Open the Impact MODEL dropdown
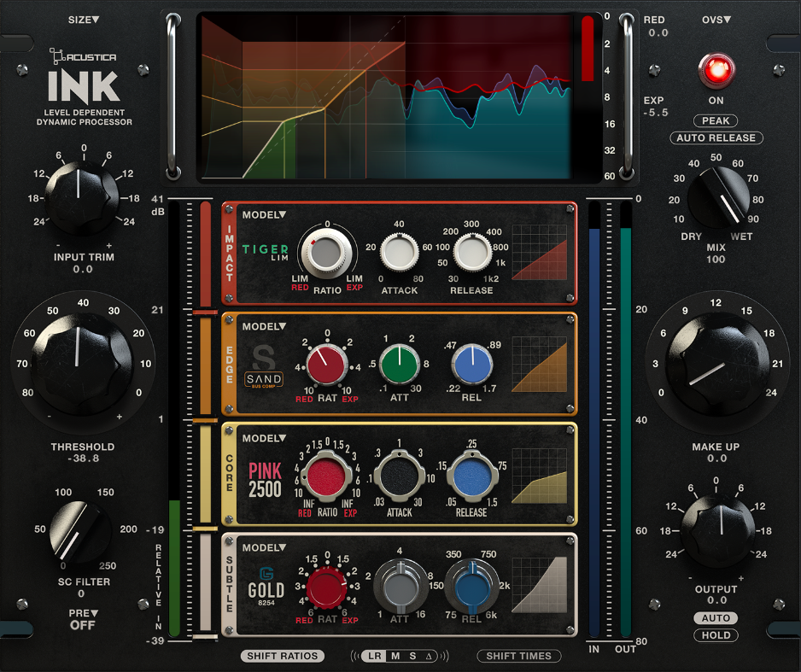This screenshot has width=801, height=672. click(x=264, y=215)
